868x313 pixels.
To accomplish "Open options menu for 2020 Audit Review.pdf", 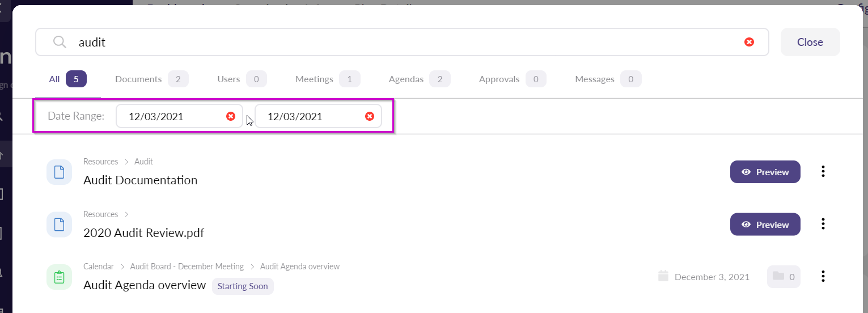I will pyautogui.click(x=823, y=224).
